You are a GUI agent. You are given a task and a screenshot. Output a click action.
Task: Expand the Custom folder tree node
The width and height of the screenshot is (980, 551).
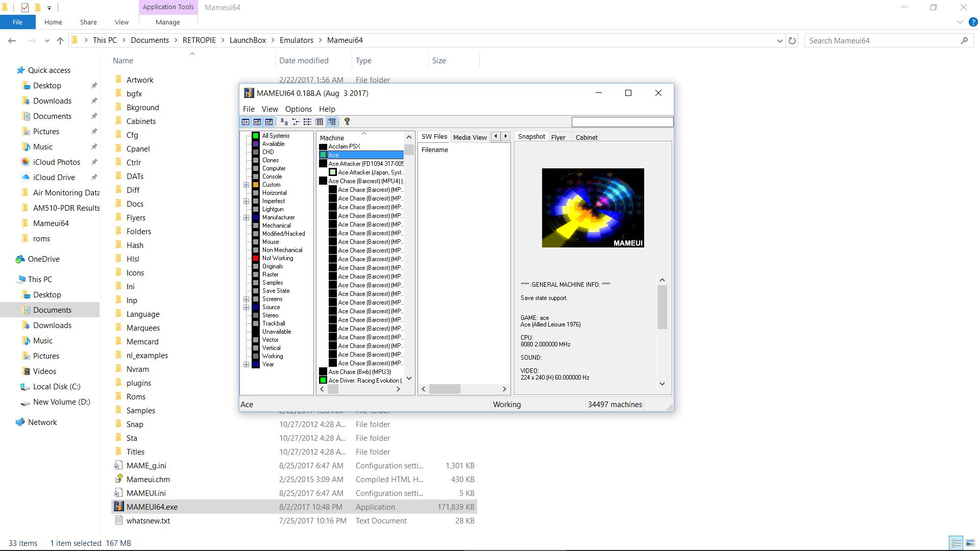[x=246, y=185]
